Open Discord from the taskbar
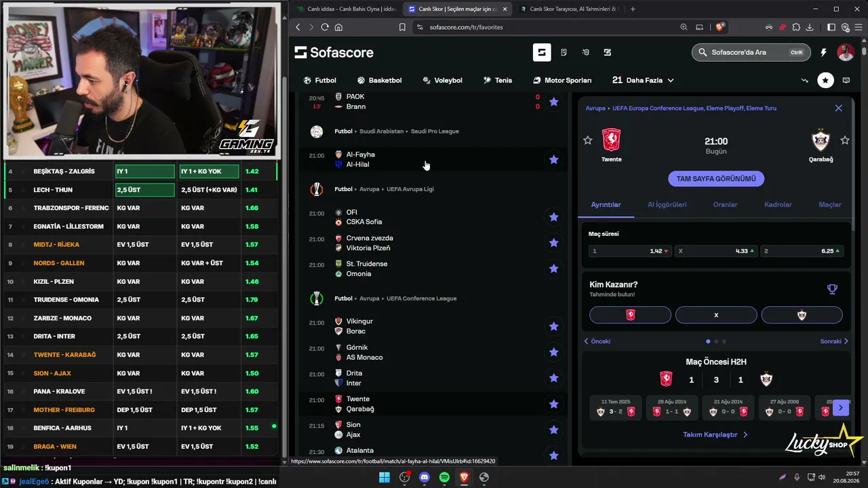This screenshot has height=488, width=868. [425, 477]
